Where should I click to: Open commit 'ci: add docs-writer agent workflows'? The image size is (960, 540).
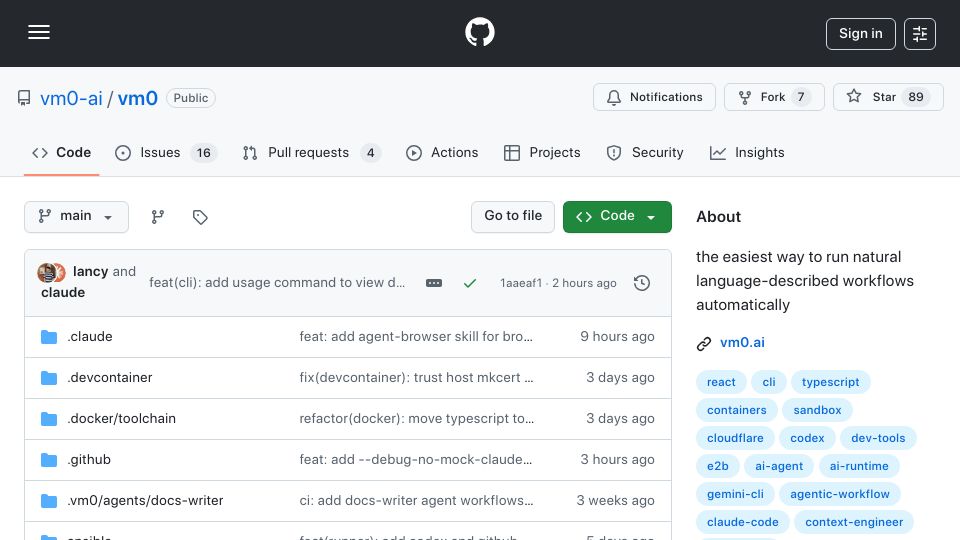(x=416, y=501)
